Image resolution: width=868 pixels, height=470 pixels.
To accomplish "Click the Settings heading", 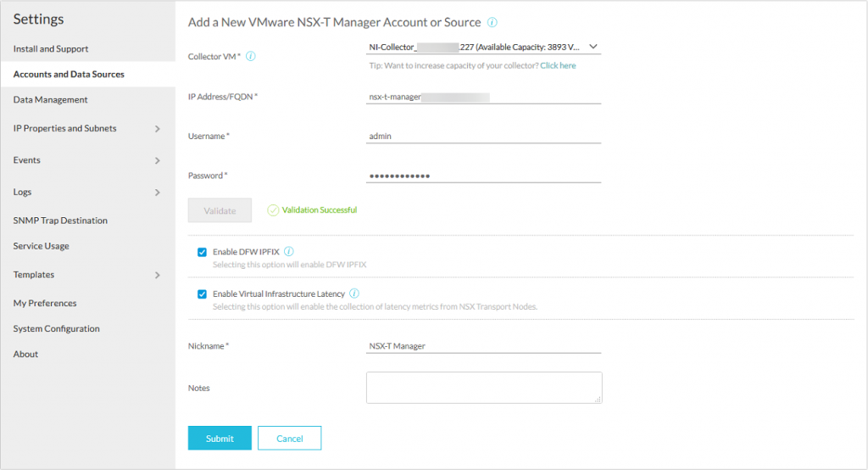I will (39, 19).
